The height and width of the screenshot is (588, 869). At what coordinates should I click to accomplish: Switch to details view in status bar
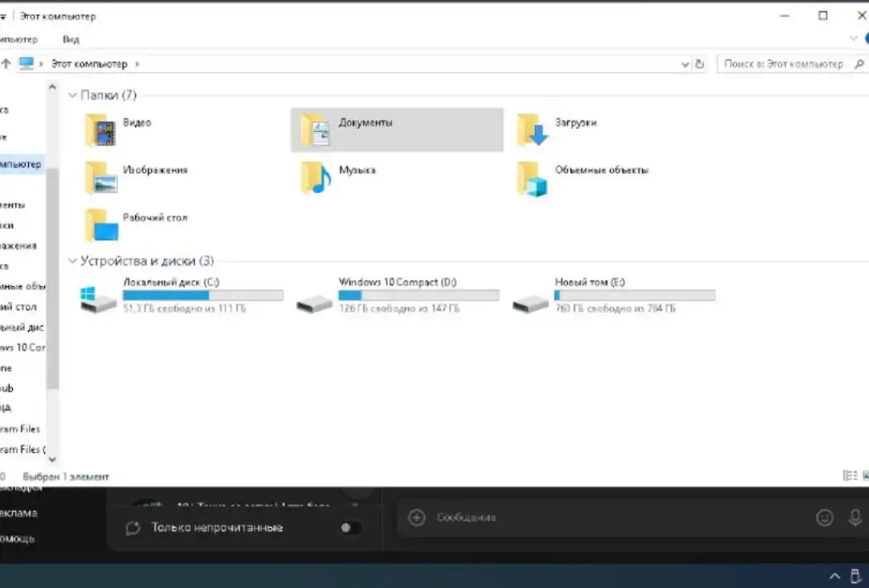pos(850,476)
